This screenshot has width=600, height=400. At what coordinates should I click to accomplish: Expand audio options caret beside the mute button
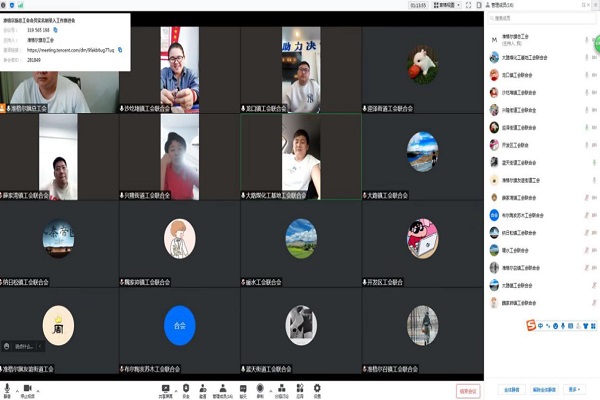click(17, 390)
